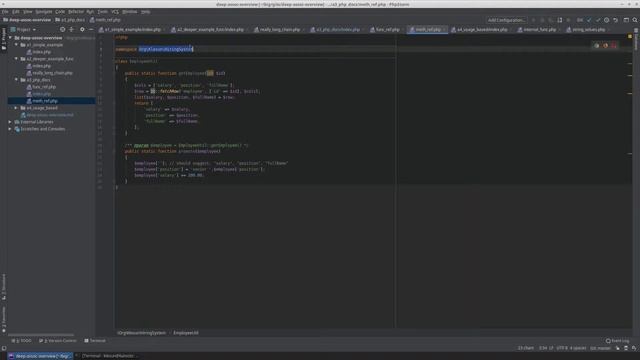
Task: Click the VCS commit checkmark icon
Action: [x=598, y=20]
